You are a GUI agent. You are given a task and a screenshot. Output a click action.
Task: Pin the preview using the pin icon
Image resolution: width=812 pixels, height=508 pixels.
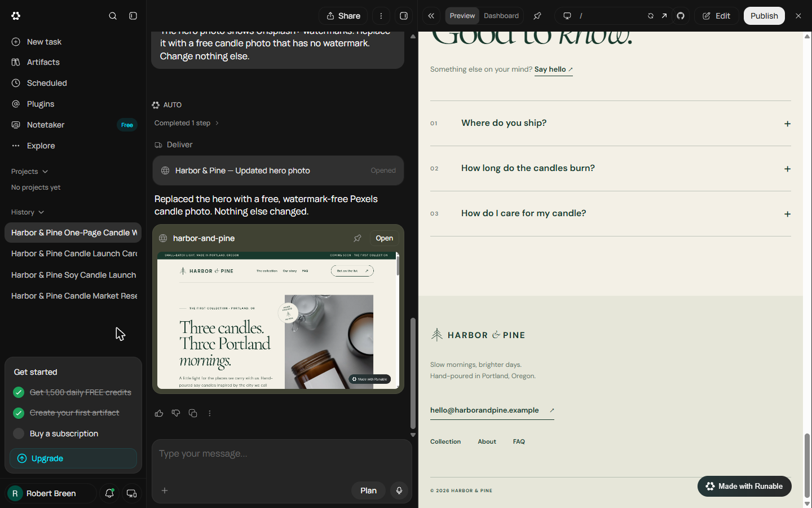[537, 16]
